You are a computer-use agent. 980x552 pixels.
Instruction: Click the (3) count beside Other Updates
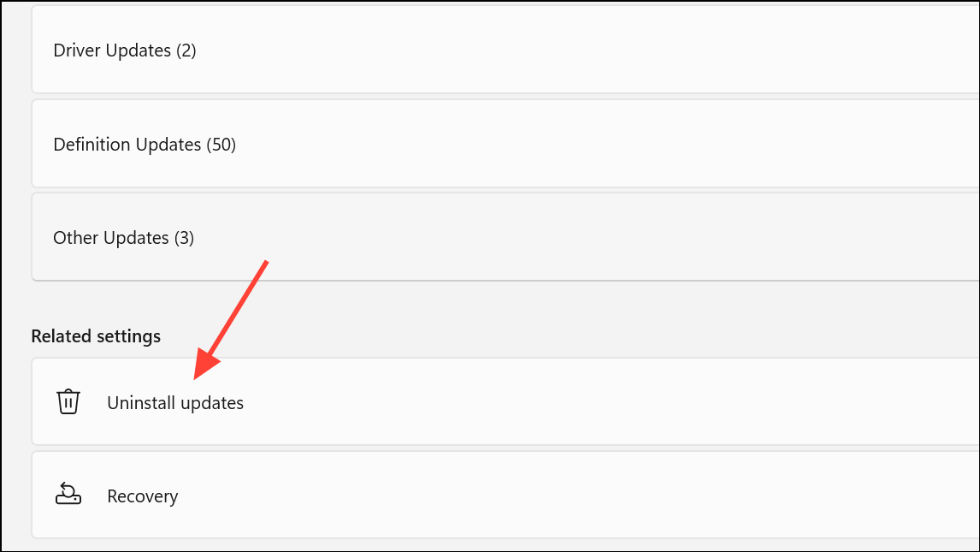tap(185, 238)
